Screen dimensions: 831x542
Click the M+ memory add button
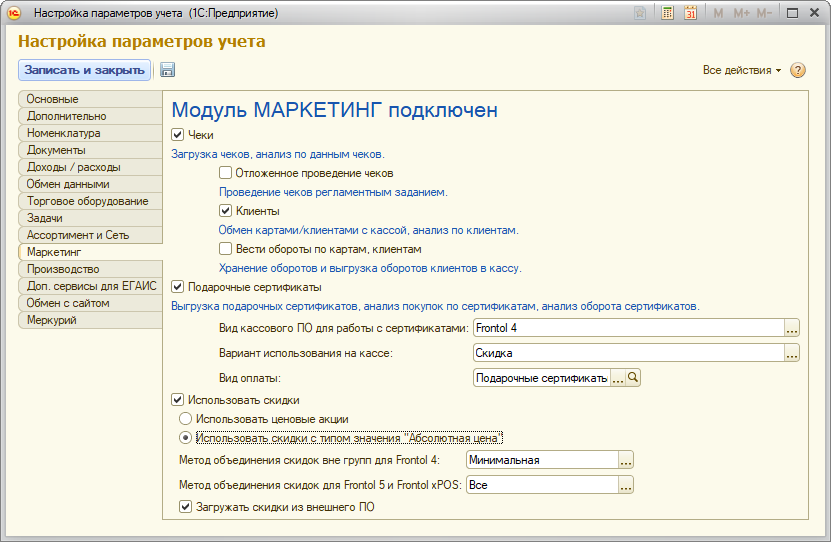tap(741, 13)
